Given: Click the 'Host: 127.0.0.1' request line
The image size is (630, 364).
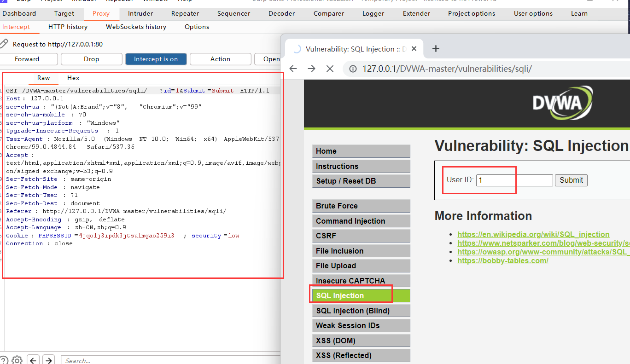Looking at the screenshot, I should 35,98.
